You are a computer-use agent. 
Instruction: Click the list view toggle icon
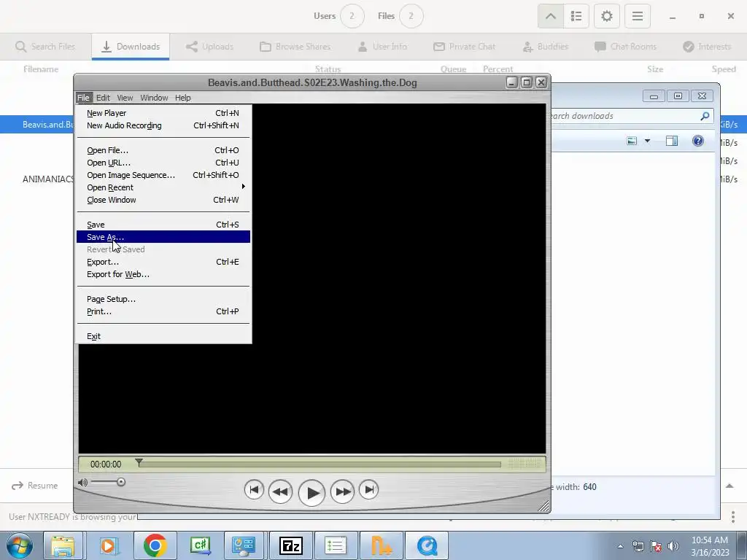point(576,16)
